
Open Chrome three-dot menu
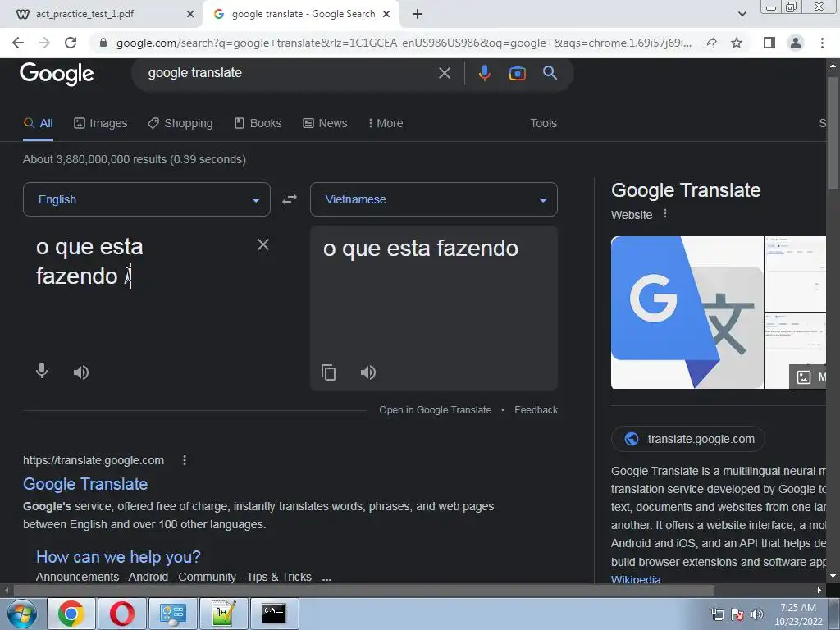(822, 43)
